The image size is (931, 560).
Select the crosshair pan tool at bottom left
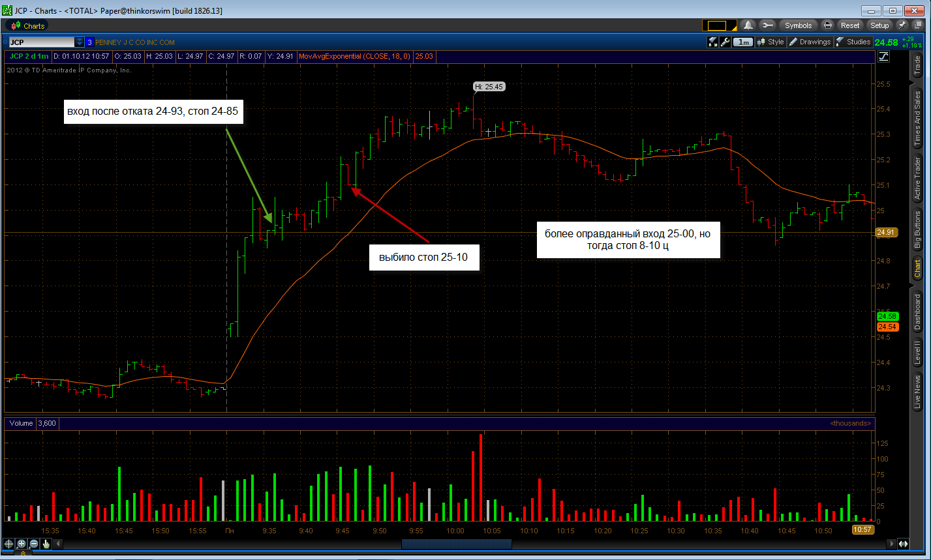[x=8, y=543]
